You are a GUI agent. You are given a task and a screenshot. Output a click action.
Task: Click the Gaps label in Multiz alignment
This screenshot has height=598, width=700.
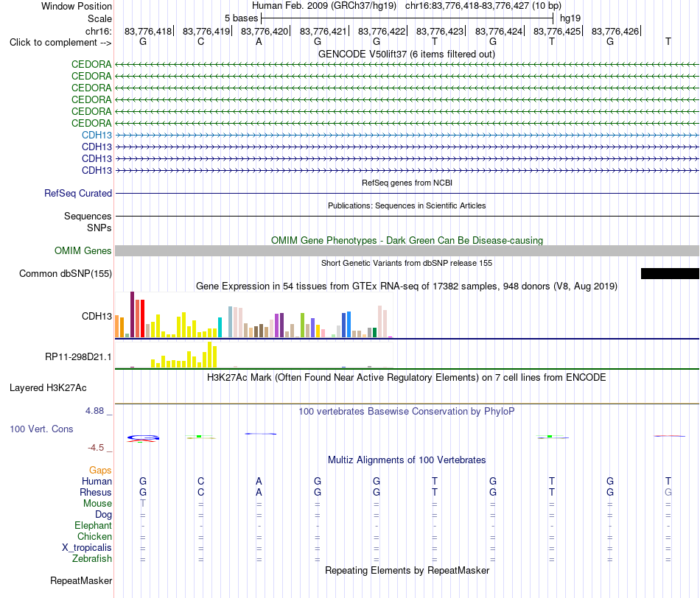coord(100,470)
